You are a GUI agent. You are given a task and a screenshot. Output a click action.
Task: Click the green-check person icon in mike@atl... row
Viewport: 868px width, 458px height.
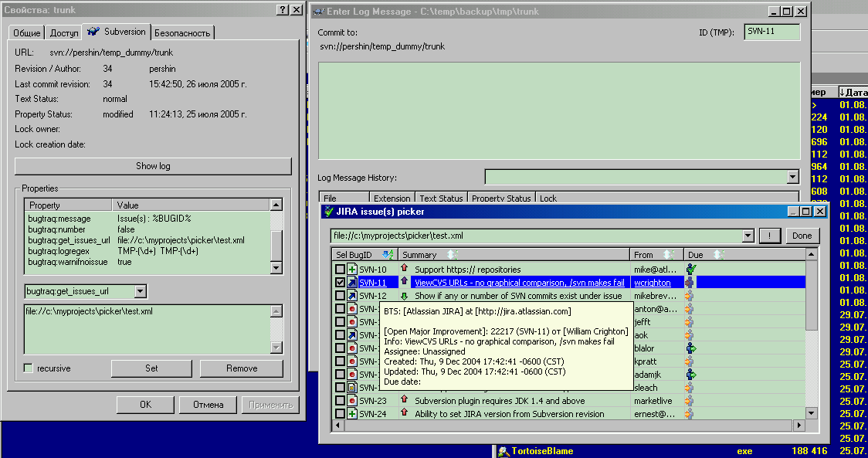(690, 270)
